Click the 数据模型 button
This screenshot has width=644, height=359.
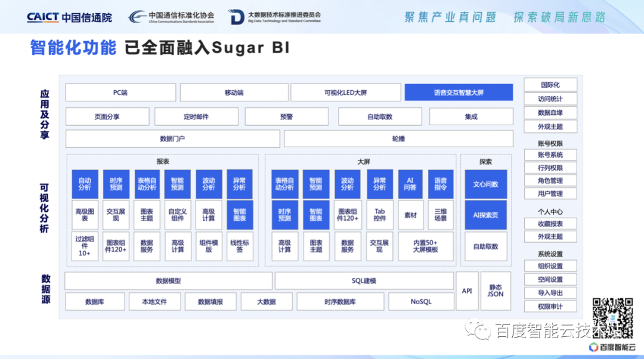pos(169,280)
